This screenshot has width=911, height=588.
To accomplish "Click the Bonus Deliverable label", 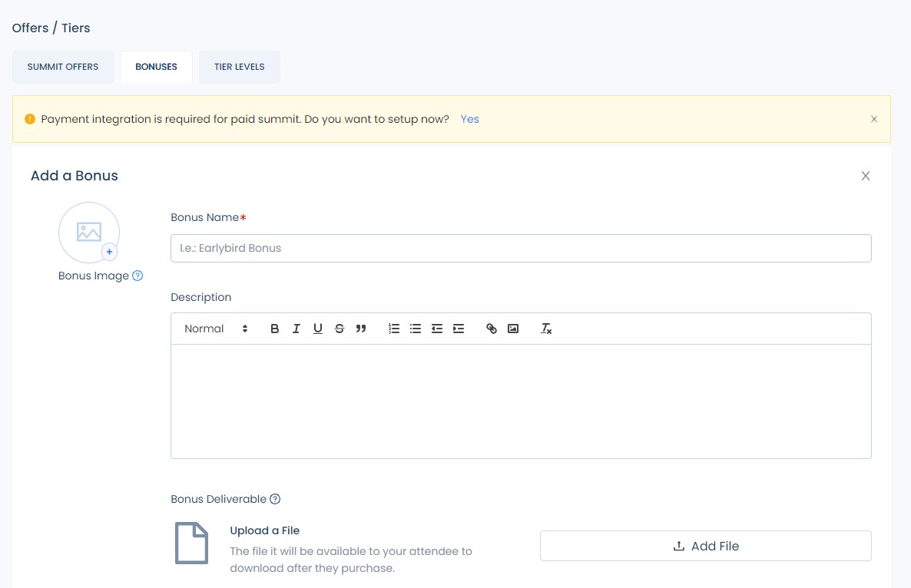I will [x=218, y=499].
